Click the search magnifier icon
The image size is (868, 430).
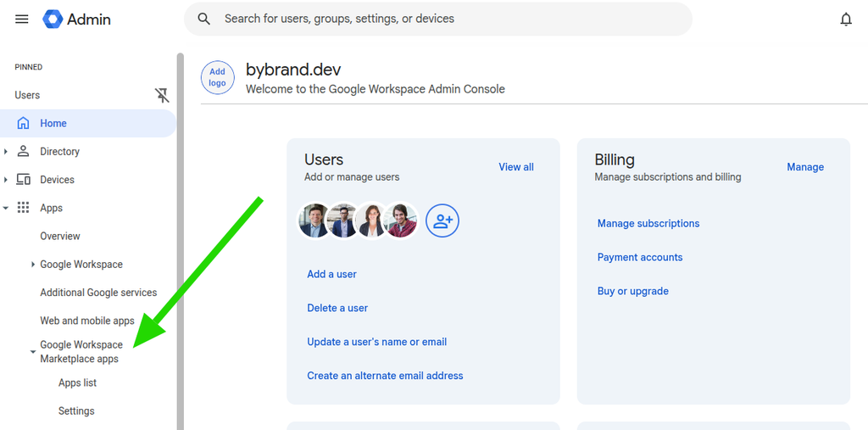click(x=204, y=19)
